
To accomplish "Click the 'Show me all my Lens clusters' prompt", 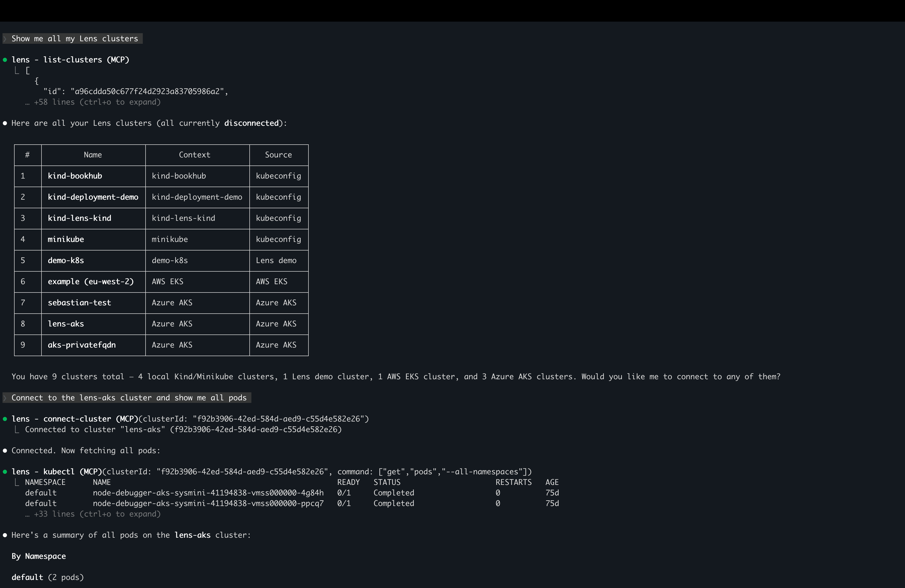I will pyautogui.click(x=74, y=38).
